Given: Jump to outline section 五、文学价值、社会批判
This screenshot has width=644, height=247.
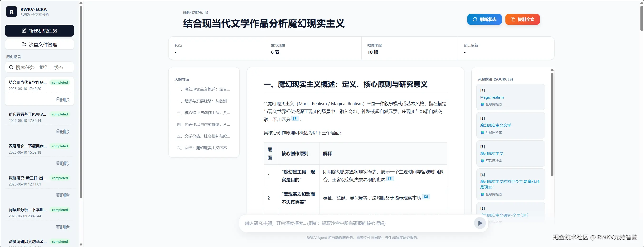Looking at the screenshot, I should [203, 136].
